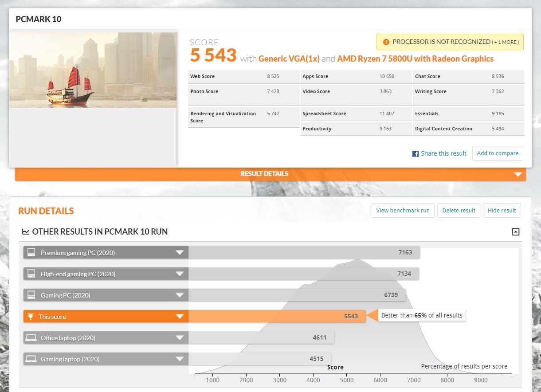Expand the Premium gaming PC (2020) dropdown arrow
Viewport: 541px width, 392px height.
pyautogui.click(x=180, y=253)
